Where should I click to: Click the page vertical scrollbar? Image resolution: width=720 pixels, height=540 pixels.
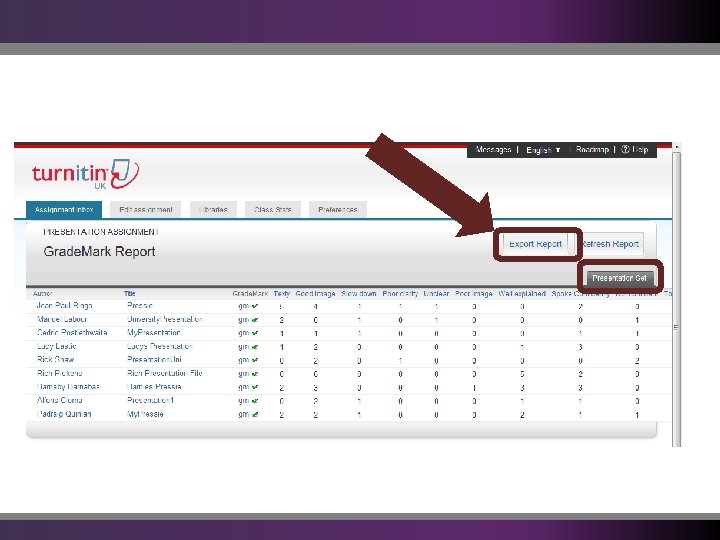click(676, 294)
